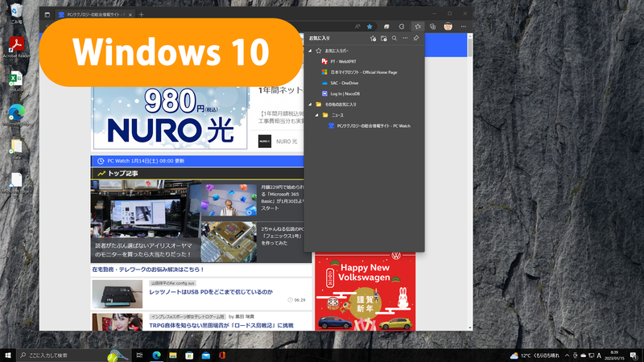Open レッツノートはUSB PD article link
Image resolution: width=644 pixels, height=362 pixels.
tap(211, 292)
